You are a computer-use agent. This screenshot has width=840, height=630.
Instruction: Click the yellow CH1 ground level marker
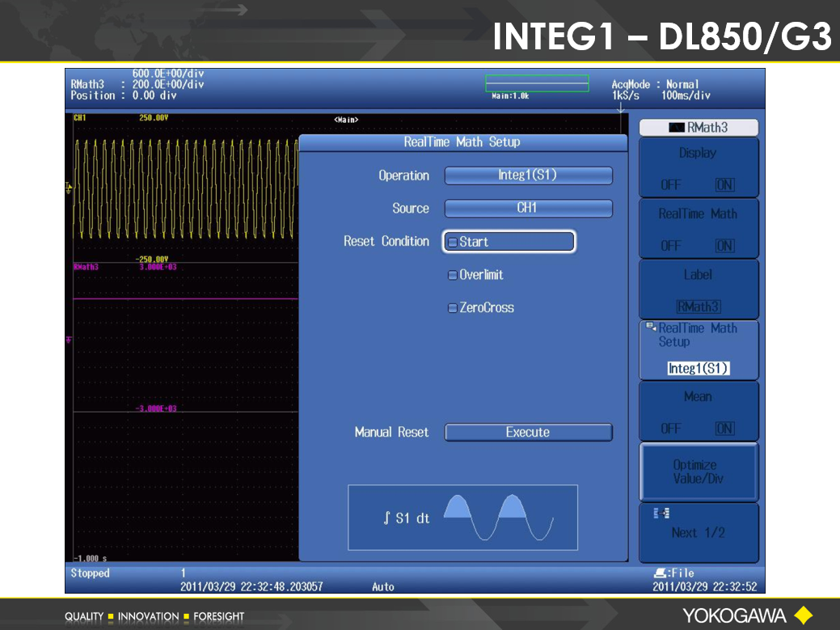(x=69, y=187)
